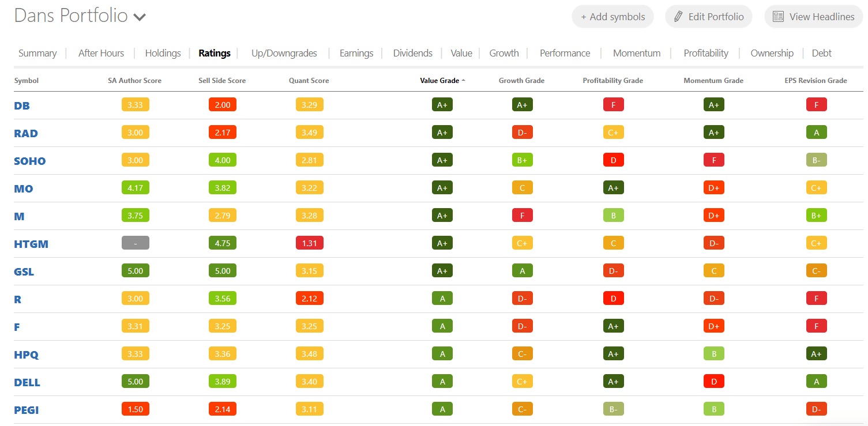Switch to the Value tab
Image resolution: width=868 pixels, height=426 pixels.
point(461,53)
